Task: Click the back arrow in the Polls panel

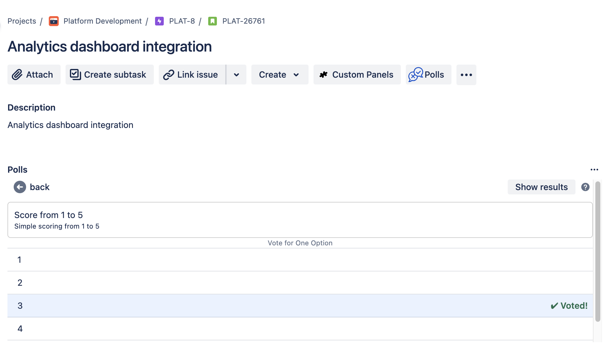Action: [19, 187]
